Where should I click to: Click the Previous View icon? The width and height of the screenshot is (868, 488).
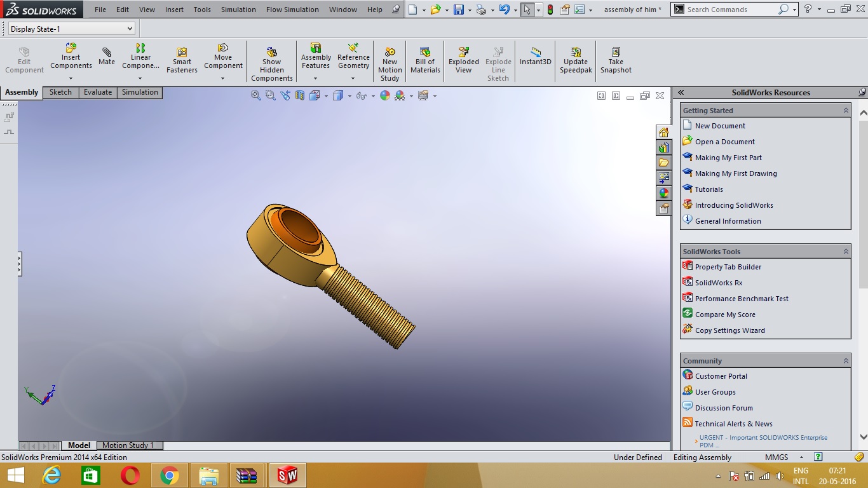pos(285,95)
